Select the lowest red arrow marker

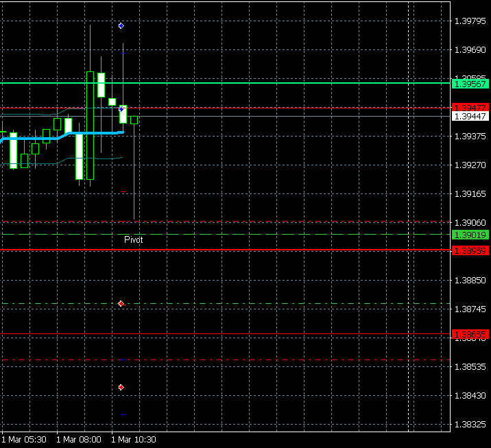(x=121, y=387)
